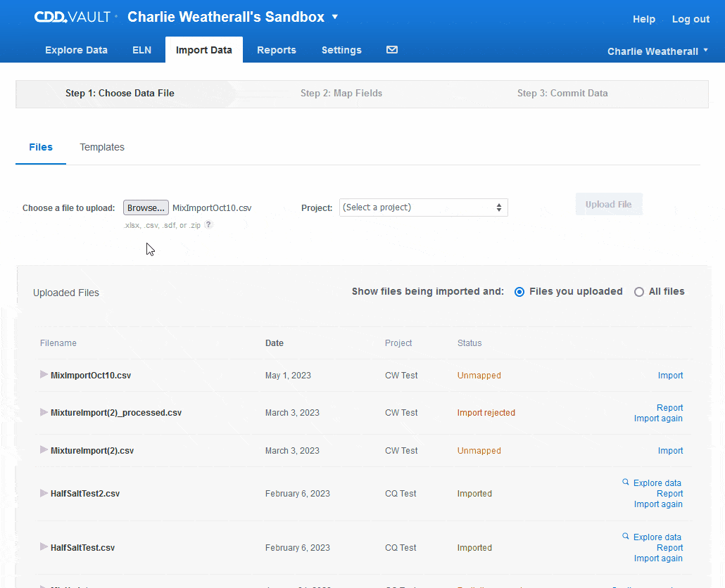The width and height of the screenshot is (725, 588).
Task: Click Import again for MixtureImport(2)_processed.csv
Action: (658, 418)
